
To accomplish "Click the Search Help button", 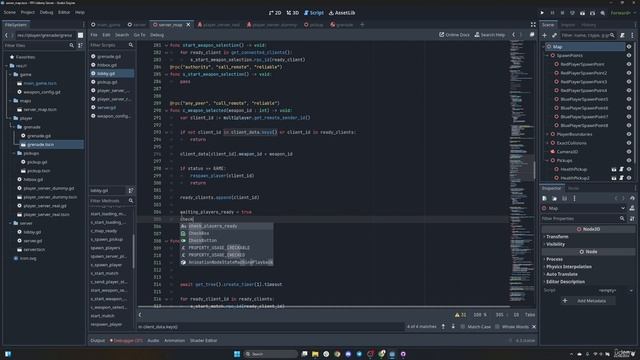I will [490, 35].
